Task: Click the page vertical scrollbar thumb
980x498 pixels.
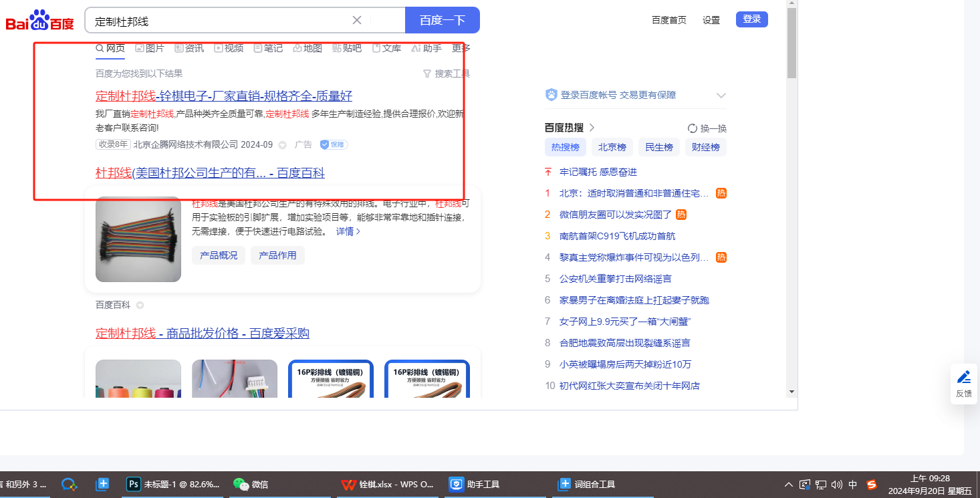Action: [791, 43]
